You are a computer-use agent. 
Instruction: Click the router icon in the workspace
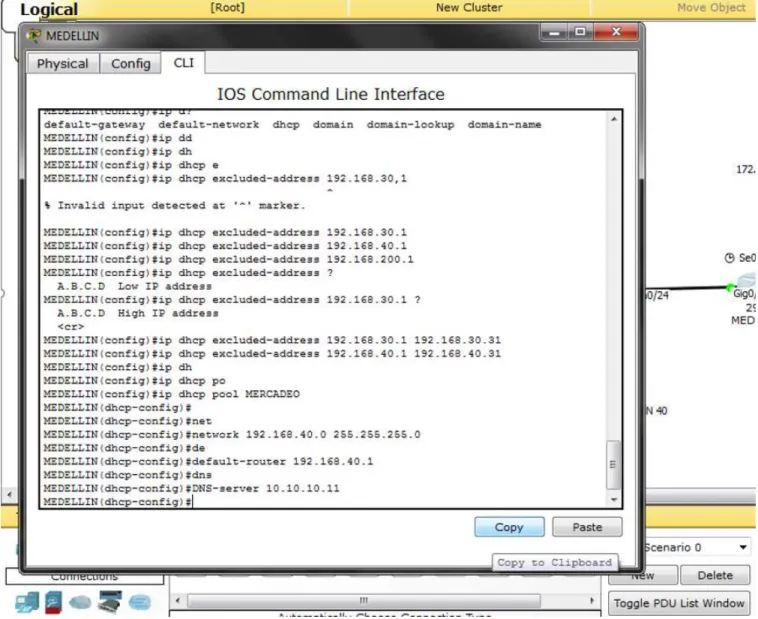746,280
